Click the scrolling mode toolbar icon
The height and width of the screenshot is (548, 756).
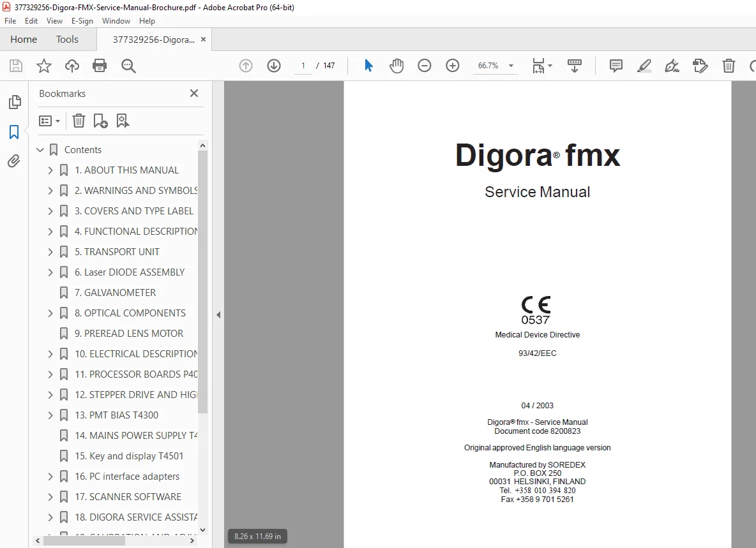click(574, 66)
